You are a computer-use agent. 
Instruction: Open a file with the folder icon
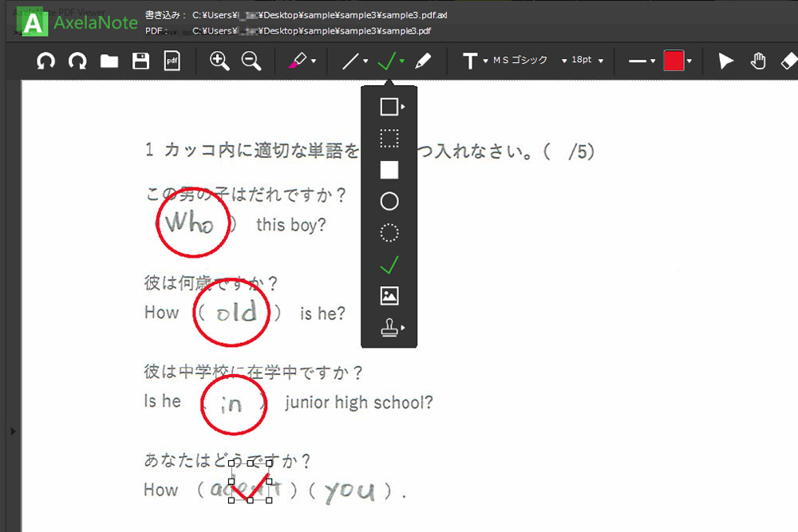click(109, 61)
